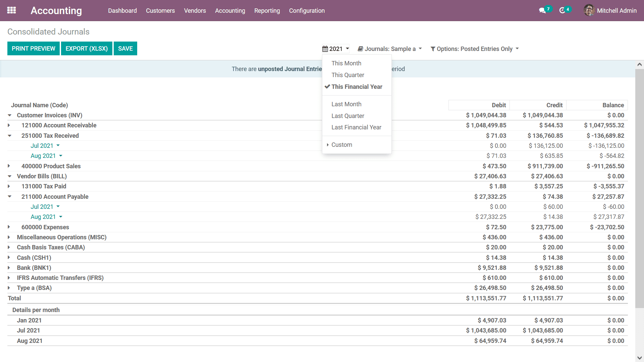Open Aug 2021 dropdown under Account Payable

point(46,217)
